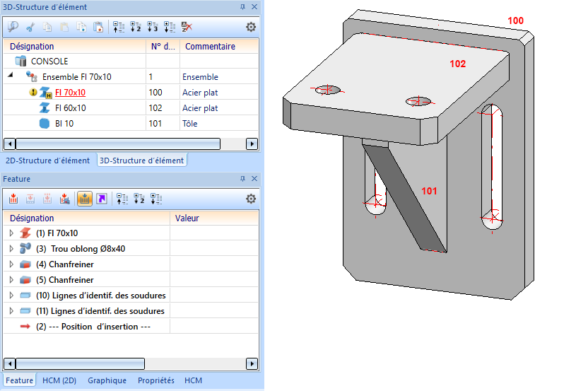The image size is (588, 391).
Task: Sort by Désignation column in structure panel
Action: (74, 46)
